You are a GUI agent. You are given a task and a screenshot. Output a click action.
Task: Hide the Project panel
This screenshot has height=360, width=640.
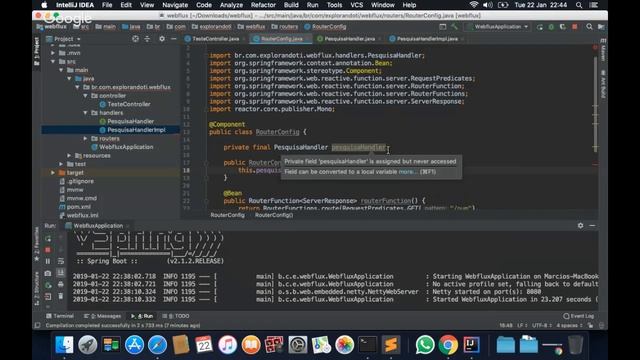click(173, 39)
